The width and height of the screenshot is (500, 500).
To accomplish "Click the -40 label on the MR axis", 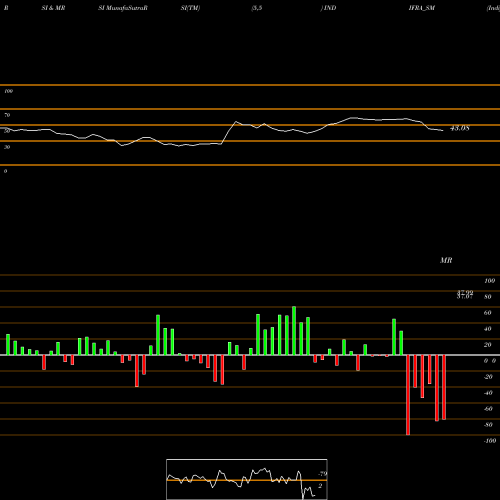I will [488, 393].
